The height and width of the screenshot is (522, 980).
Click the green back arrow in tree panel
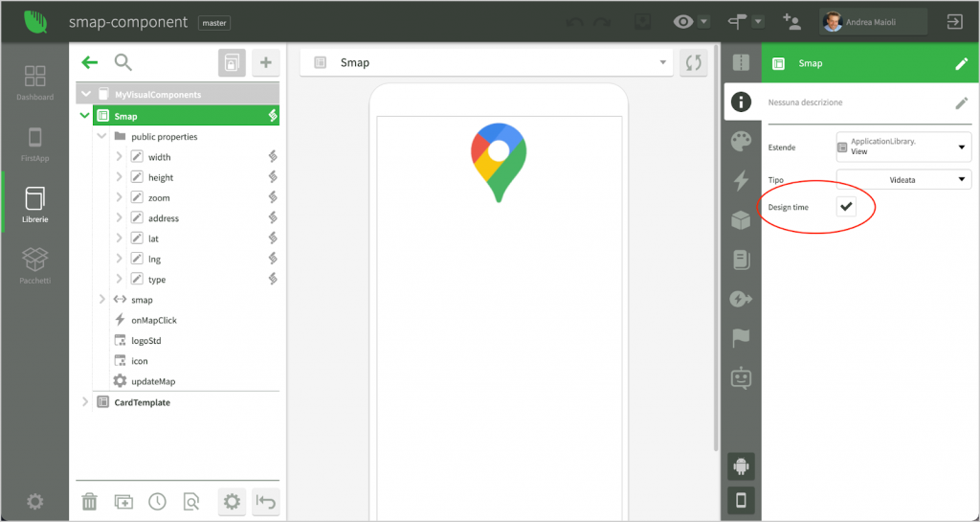point(90,62)
